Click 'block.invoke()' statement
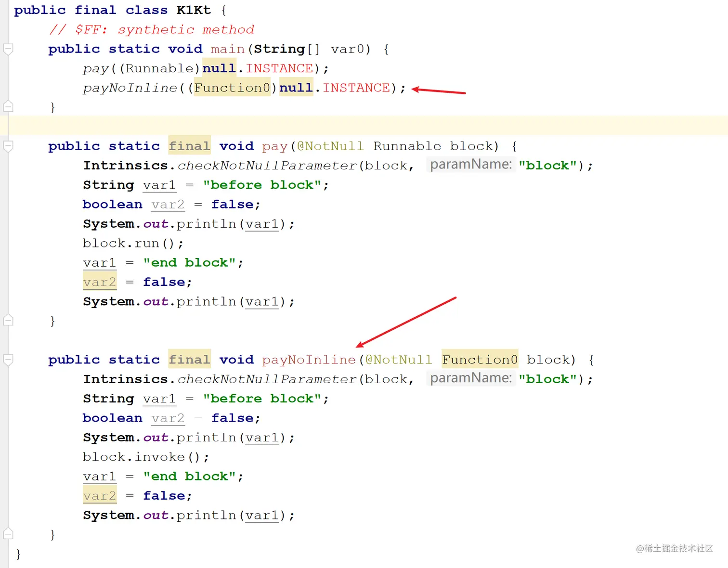Viewport: 728px width, 568px height. 146,457
